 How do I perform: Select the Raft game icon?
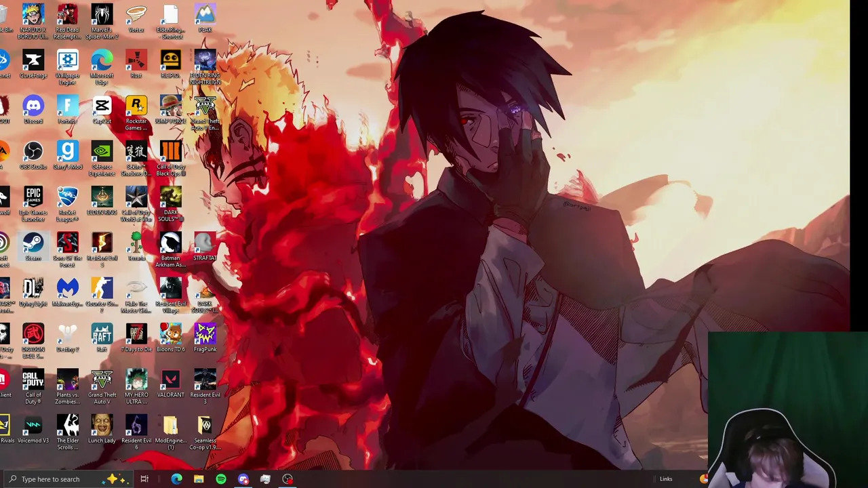pos(102,338)
